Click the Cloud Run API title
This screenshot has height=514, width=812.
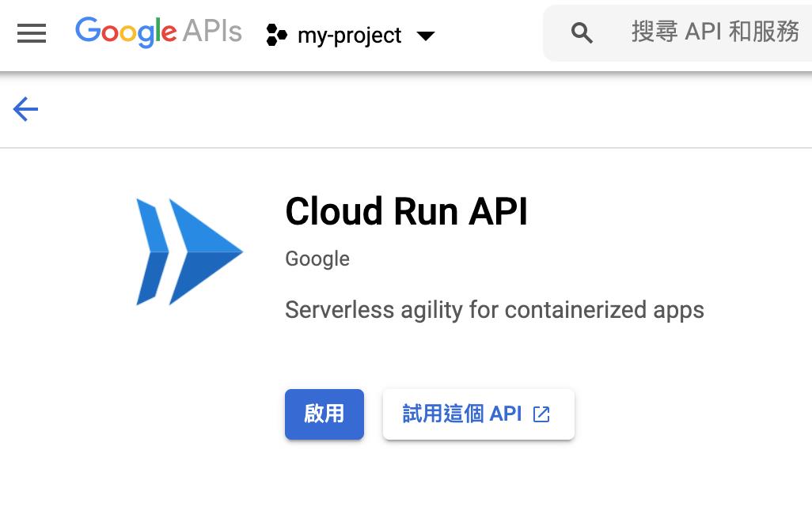coord(406,211)
